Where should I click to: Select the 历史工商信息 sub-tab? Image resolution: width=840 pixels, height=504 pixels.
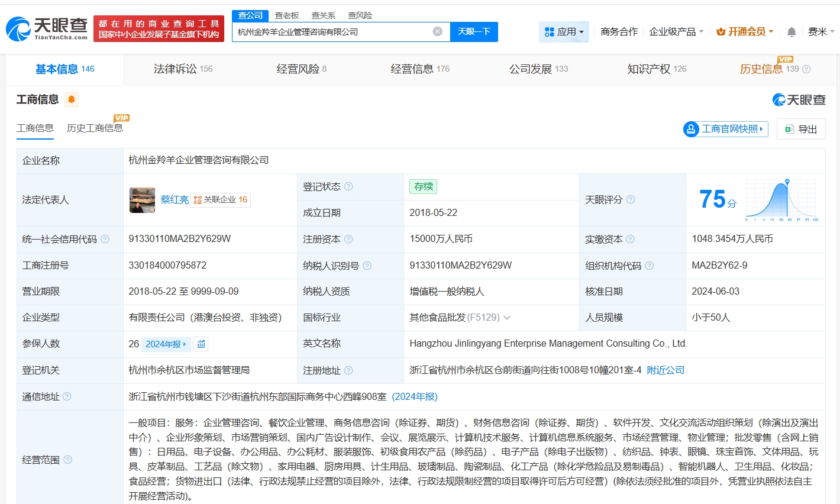coord(95,128)
